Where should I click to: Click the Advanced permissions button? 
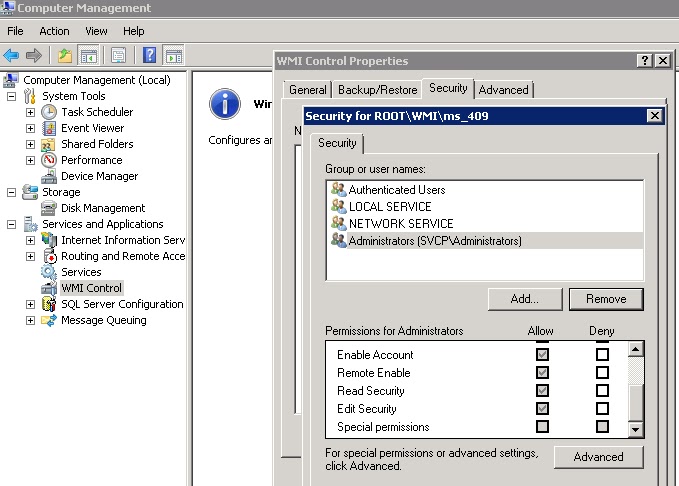pyautogui.click(x=598, y=457)
